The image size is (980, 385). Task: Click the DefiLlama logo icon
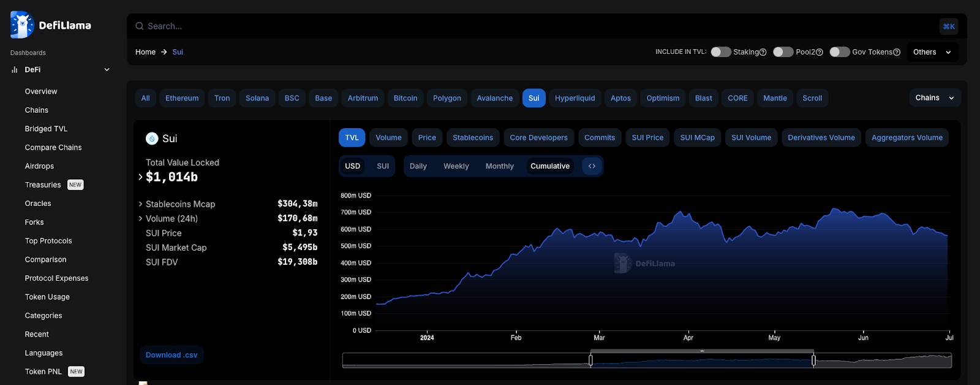[22, 25]
